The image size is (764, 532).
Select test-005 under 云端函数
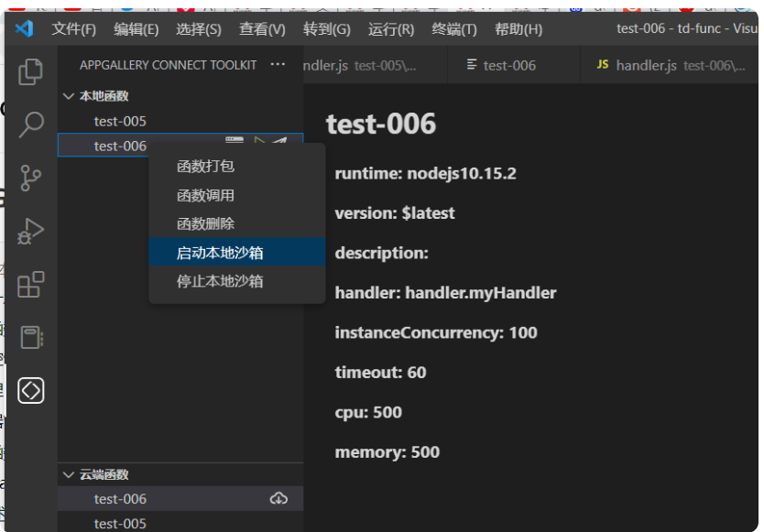(x=180, y=522)
